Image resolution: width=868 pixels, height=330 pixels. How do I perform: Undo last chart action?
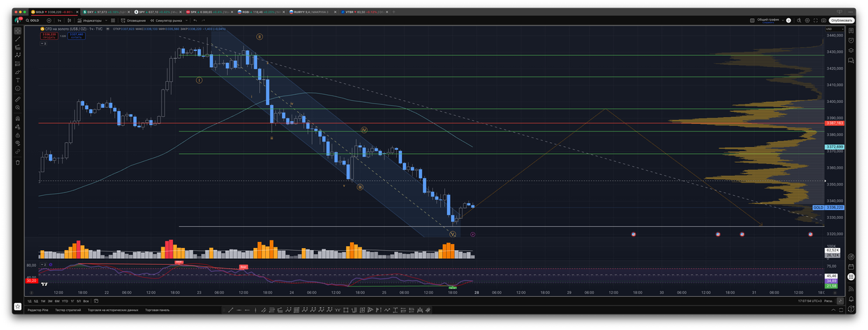(195, 20)
